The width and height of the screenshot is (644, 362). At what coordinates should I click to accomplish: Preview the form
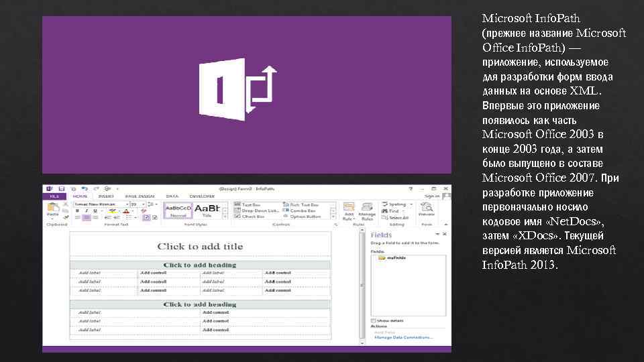(427, 209)
